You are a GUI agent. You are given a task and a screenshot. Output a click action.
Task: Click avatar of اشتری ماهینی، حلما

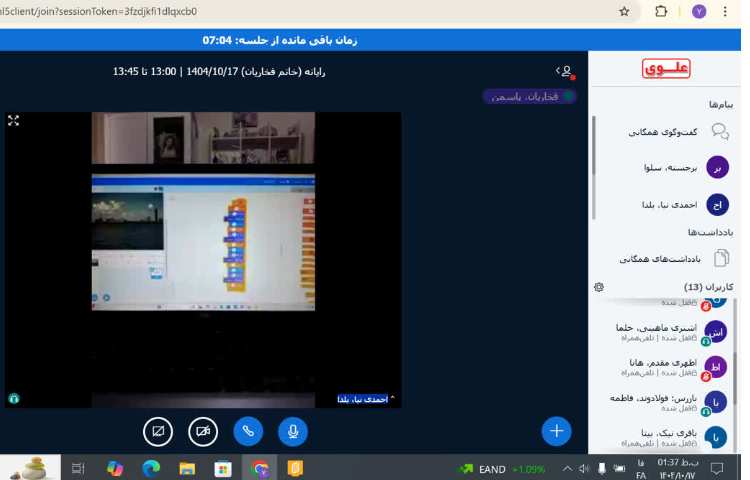[716, 332]
